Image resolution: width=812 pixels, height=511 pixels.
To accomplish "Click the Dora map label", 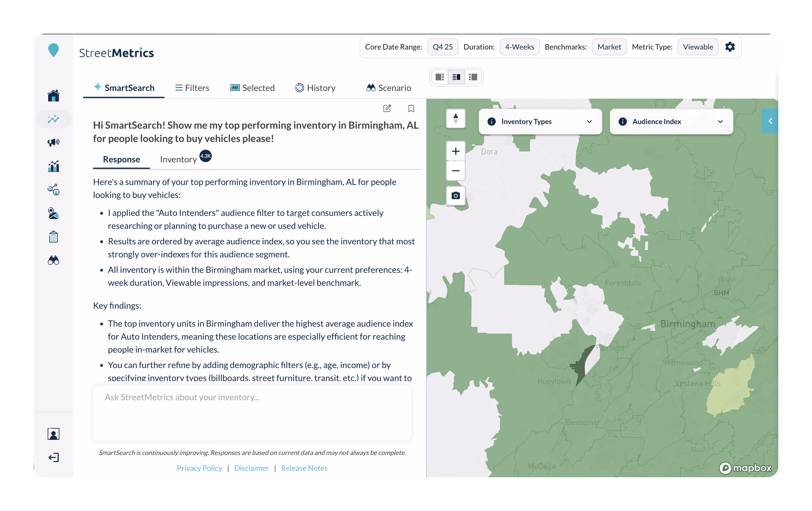I will 489,151.
